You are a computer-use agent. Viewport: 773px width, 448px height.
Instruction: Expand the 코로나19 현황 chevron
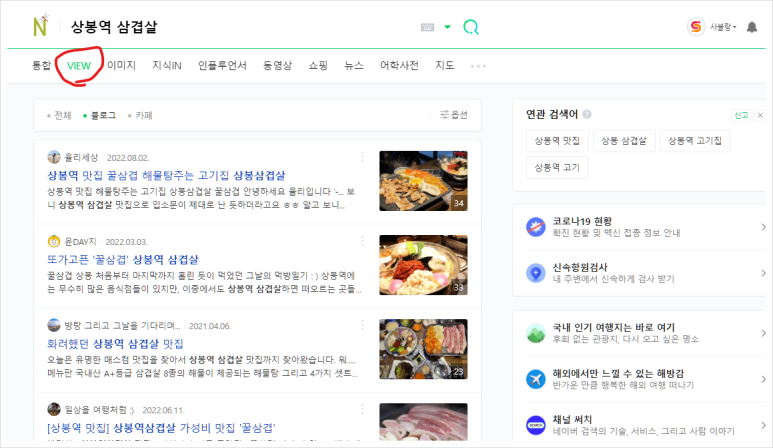pyautogui.click(x=763, y=227)
